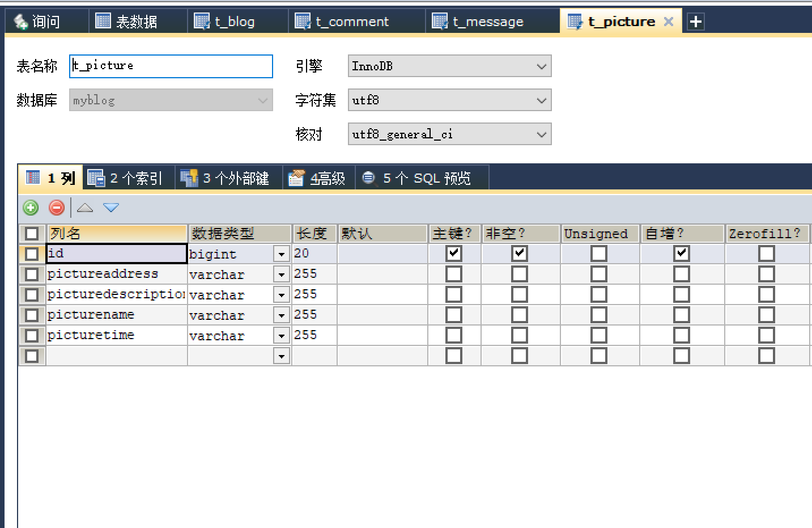Viewport: 812px width, 528px height.
Task: Click empty column name cell in last row
Action: 117,356
